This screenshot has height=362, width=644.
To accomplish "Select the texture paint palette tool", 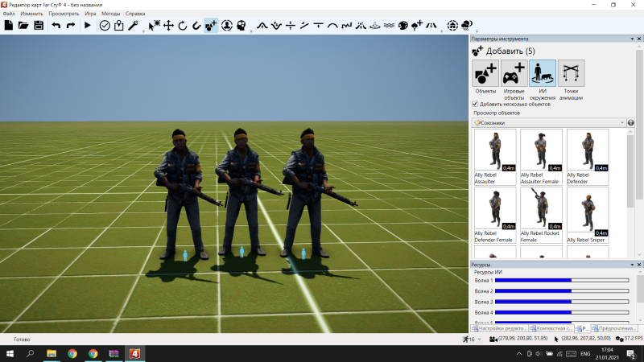I will click(403, 26).
